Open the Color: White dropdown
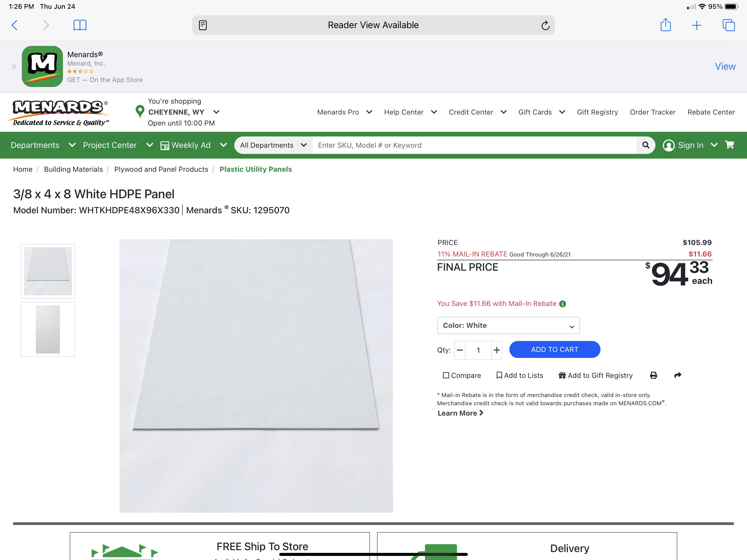Viewport: 747px width, 560px height. point(508,325)
